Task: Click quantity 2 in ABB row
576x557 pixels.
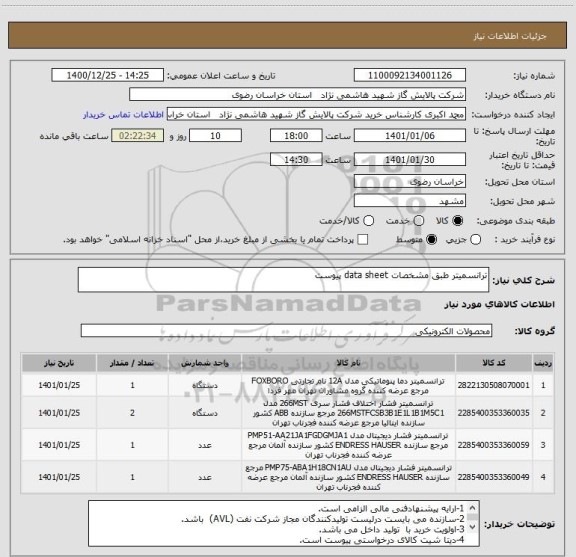Action: tap(132, 413)
